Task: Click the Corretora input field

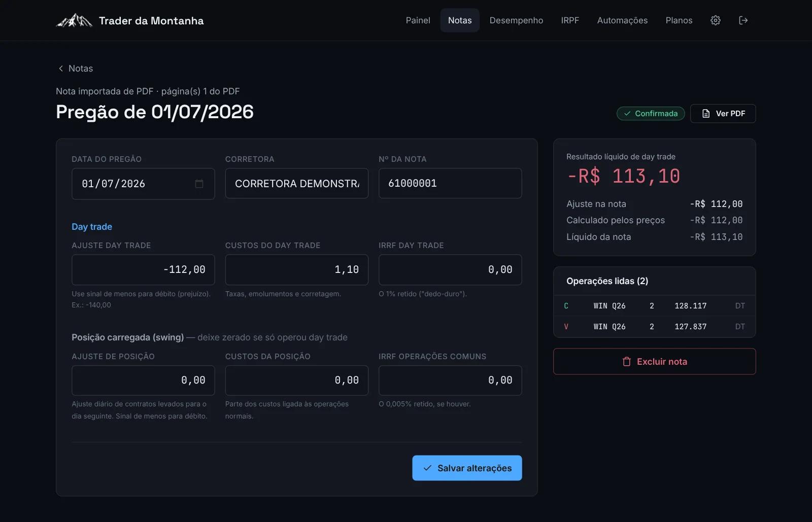Action: [297, 184]
